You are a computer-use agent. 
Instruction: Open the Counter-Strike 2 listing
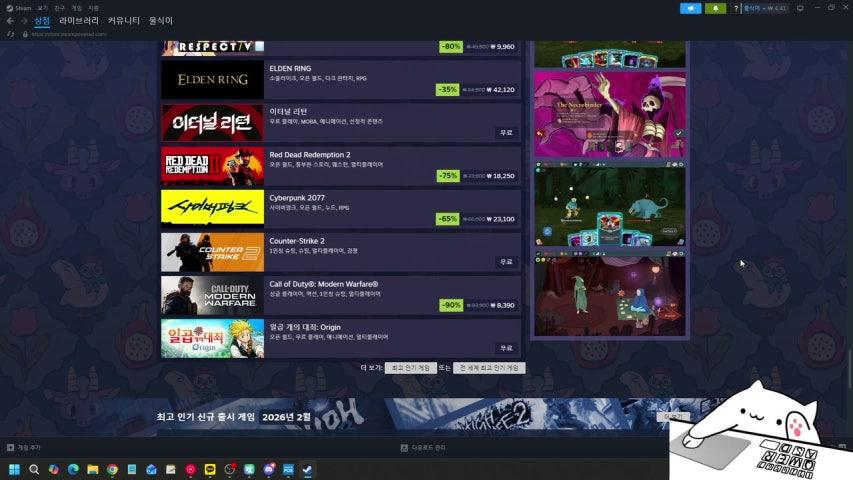341,252
